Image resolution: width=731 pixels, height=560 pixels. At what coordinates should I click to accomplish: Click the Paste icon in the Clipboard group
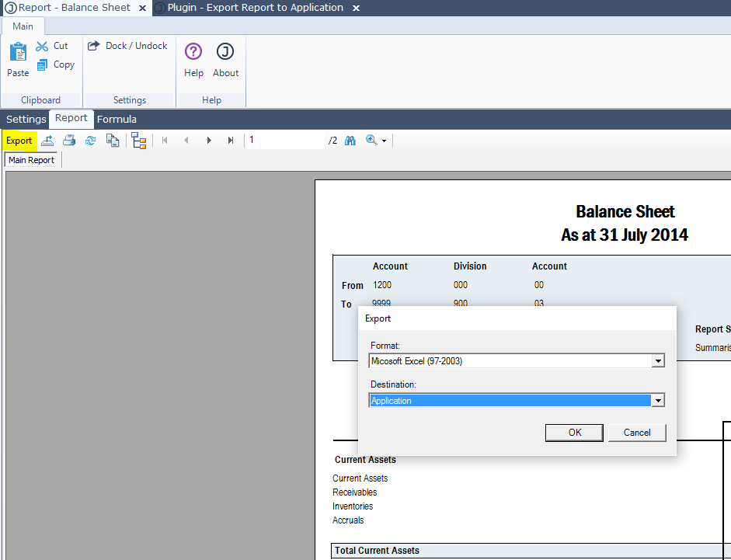tap(18, 60)
